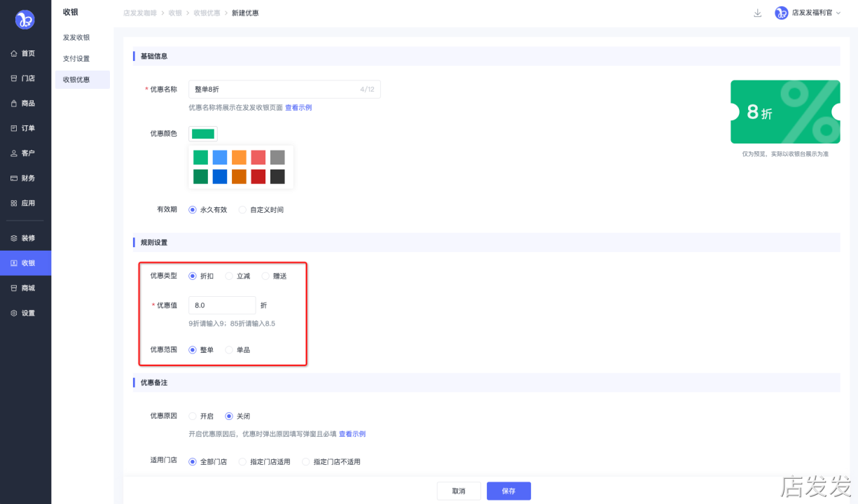Viewport: 858px width, 504px height.
Task: Select 折扣 discount type
Action: point(193,276)
